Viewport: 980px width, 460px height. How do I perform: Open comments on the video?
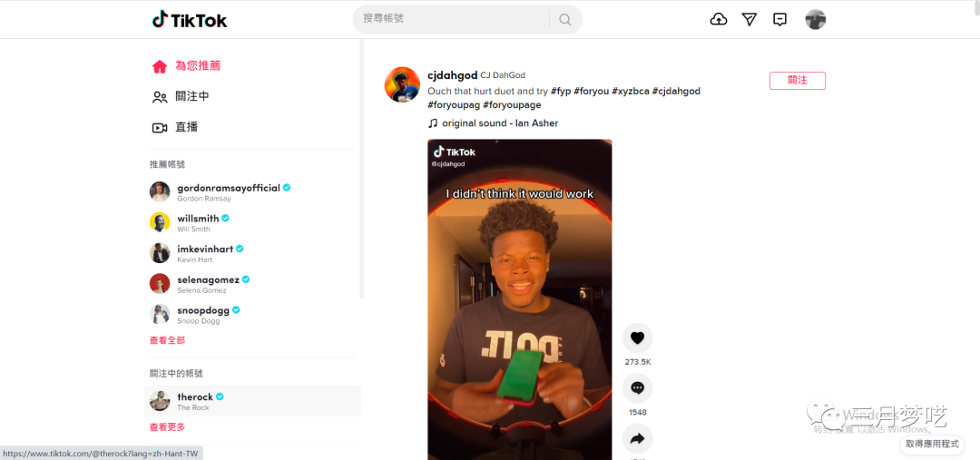coord(638,388)
